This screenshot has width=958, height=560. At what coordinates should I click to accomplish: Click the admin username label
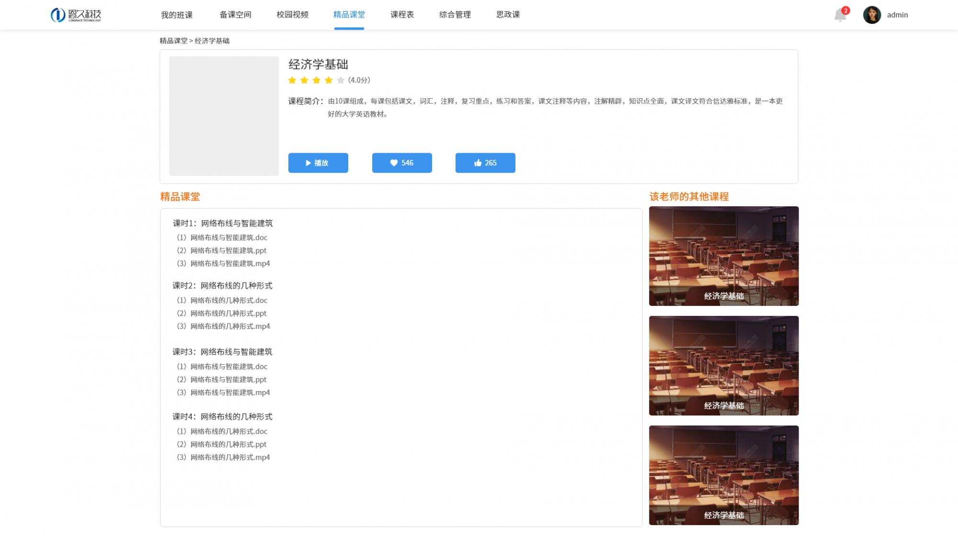click(x=897, y=15)
